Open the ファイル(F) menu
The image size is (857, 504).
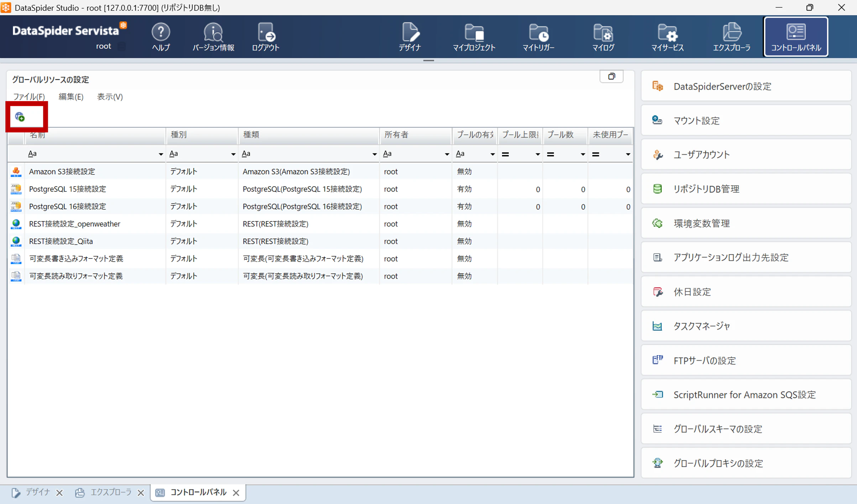[x=29, y=97]
